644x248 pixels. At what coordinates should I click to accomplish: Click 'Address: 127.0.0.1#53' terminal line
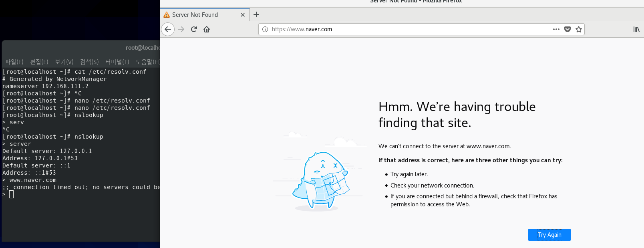click(40, 158)
